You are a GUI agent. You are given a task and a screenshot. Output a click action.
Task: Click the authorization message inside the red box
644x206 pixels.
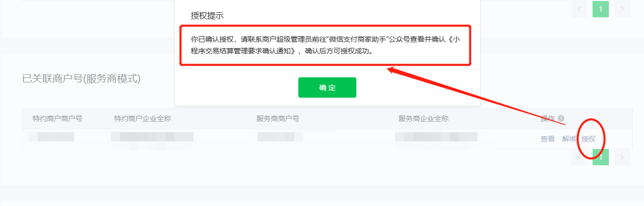[x=325, y=45]
